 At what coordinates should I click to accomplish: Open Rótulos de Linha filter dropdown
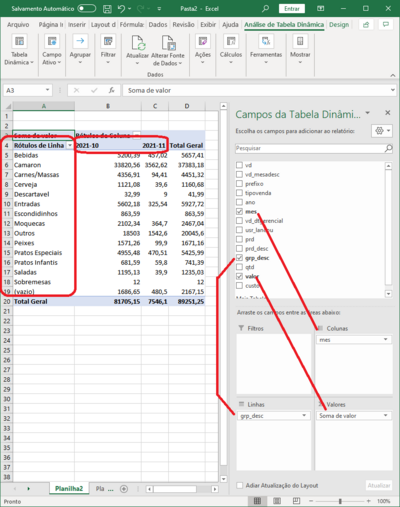tap(70, 146)
